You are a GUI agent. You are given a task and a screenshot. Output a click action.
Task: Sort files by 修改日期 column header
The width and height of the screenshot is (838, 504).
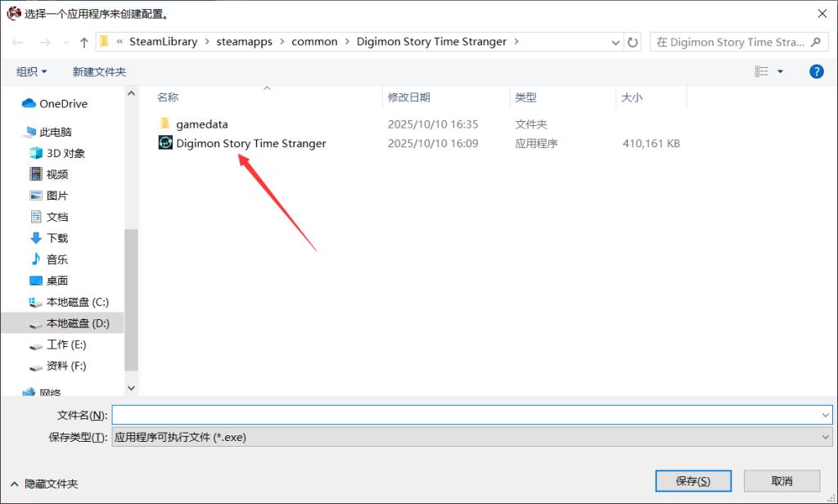click(x=408, y=97)
